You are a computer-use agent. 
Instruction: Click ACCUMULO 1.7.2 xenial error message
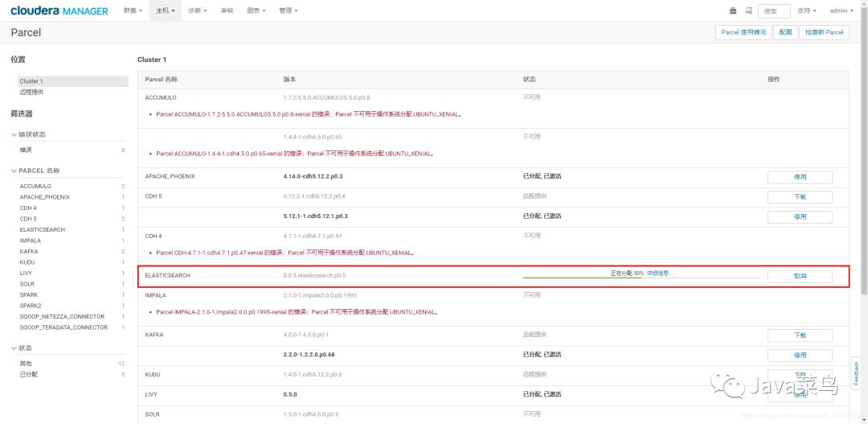click(x=309, y=115)
